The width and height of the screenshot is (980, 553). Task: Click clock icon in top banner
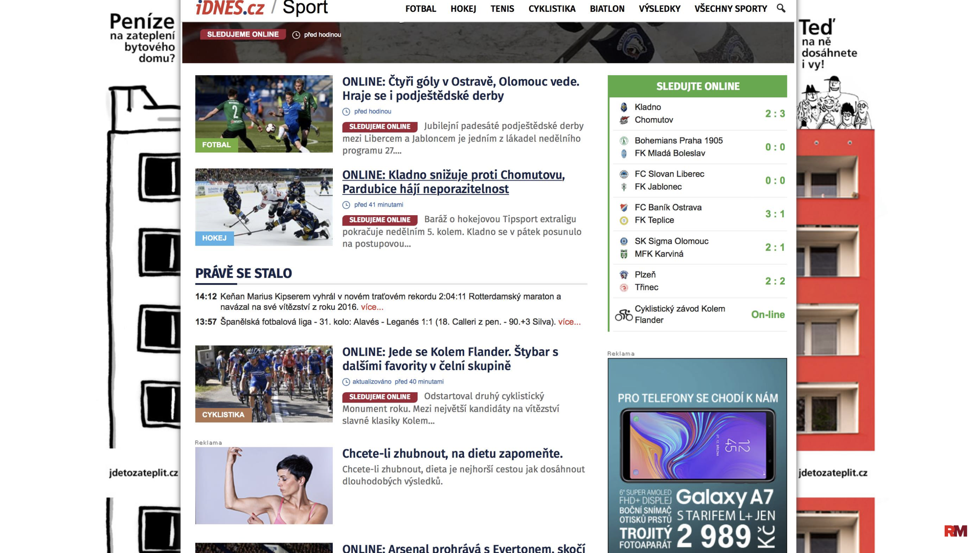[x=296, y=35]
